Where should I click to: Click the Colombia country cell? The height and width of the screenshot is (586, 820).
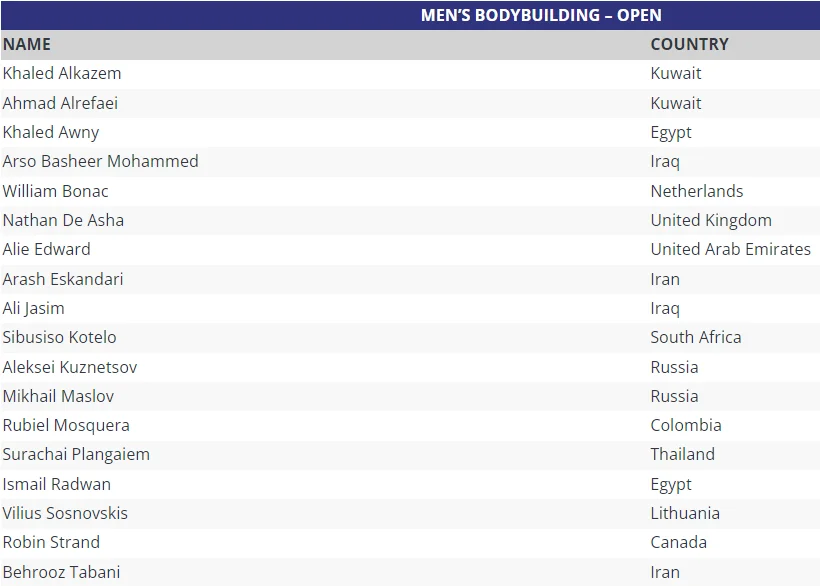coord(686,425)
